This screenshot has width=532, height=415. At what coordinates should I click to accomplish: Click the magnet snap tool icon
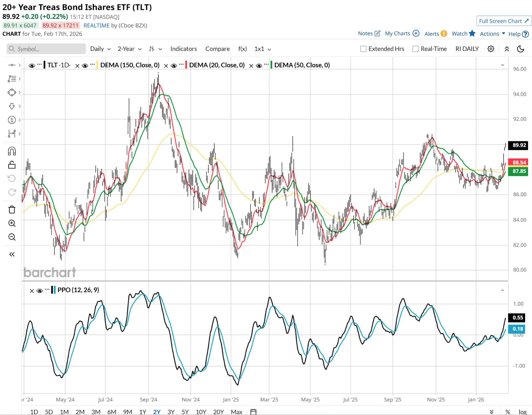(12, 151)
